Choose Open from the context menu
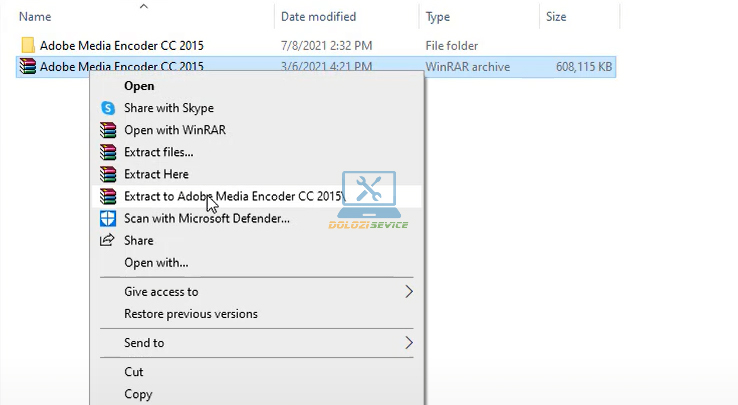 tap(139, 86)
